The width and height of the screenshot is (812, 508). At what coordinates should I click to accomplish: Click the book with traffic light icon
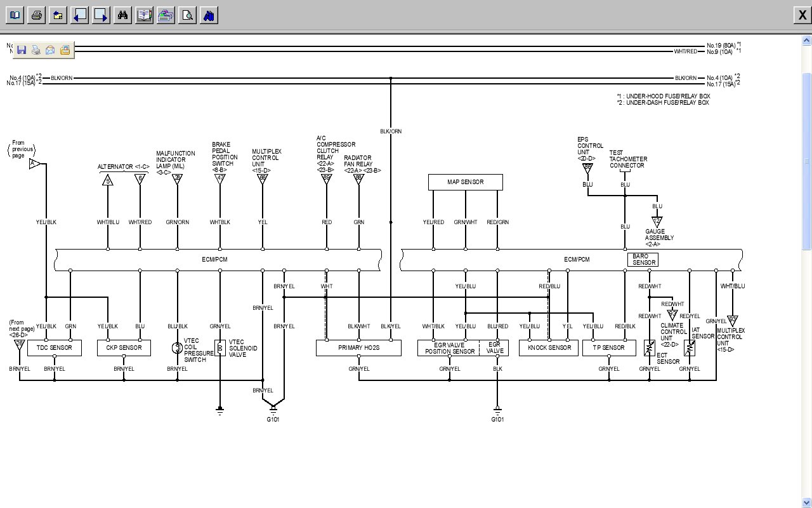pos(144,15)
